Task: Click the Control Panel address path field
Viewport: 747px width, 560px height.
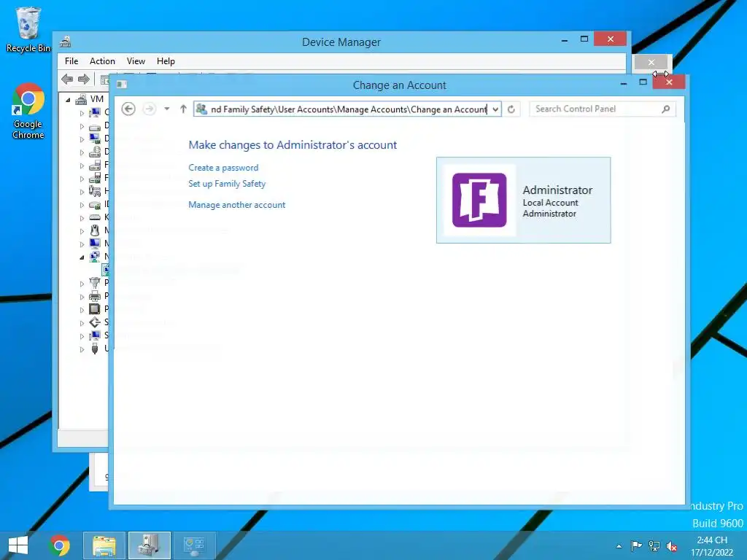Action: (x=347, y=109)
